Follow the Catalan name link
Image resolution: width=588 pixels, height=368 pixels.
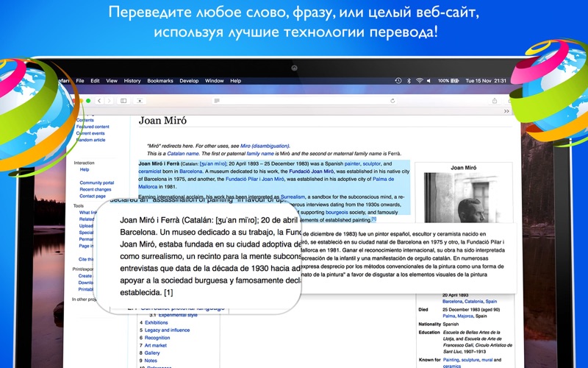coord(183,154)
